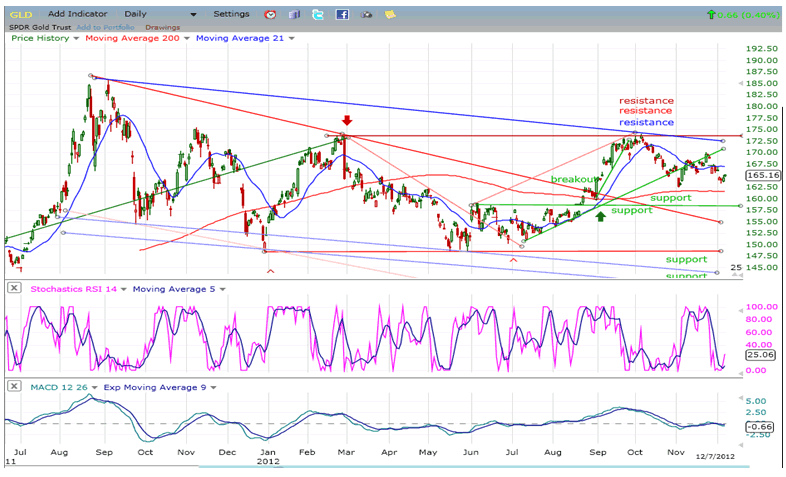Click the Exp Moving Average 9 label
The height and width of the screenshot is (477, 786).
tap(154, 387)
